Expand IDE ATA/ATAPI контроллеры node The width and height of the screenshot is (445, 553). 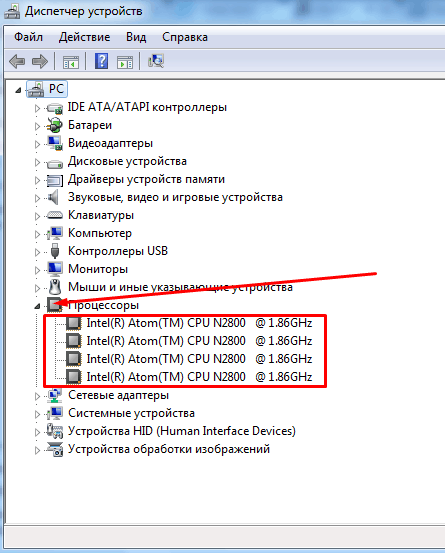(37, 108)
